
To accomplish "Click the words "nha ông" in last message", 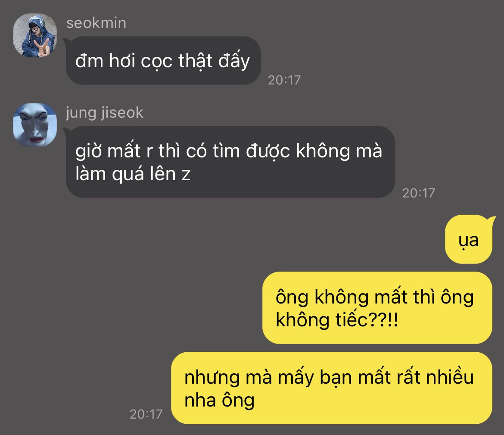I will coord(220,400).
